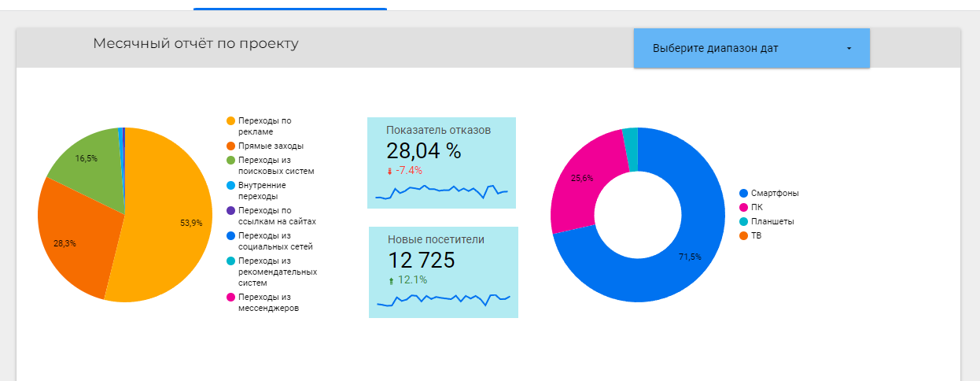
Task: Click the active blue-underlined tab at top
Action: tap(290, 6)
